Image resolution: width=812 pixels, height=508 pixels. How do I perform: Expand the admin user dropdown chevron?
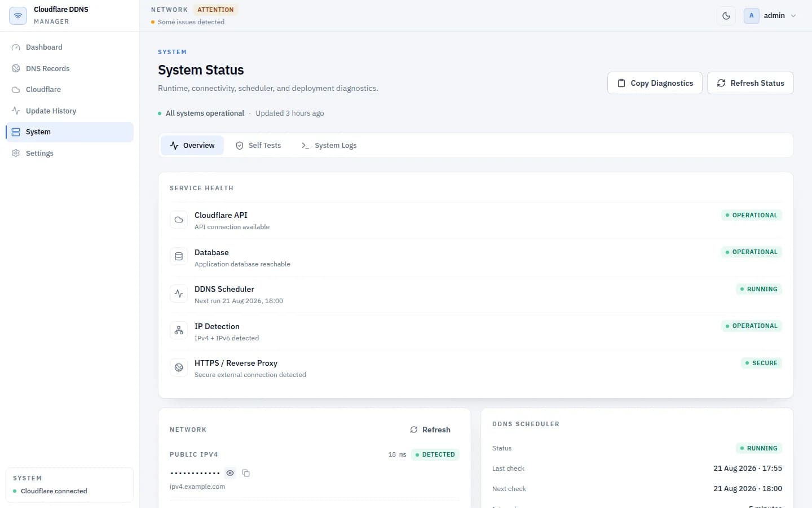click(793, 16)
